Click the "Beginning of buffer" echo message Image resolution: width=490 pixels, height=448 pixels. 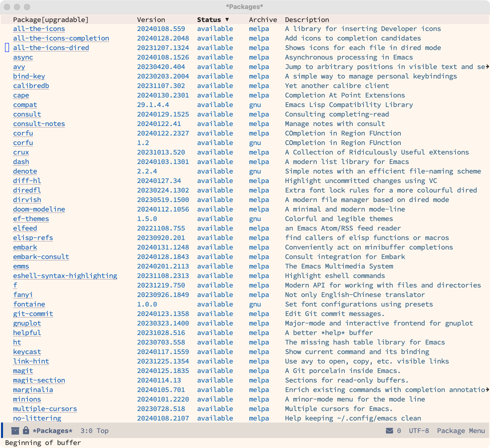point(43,443)
